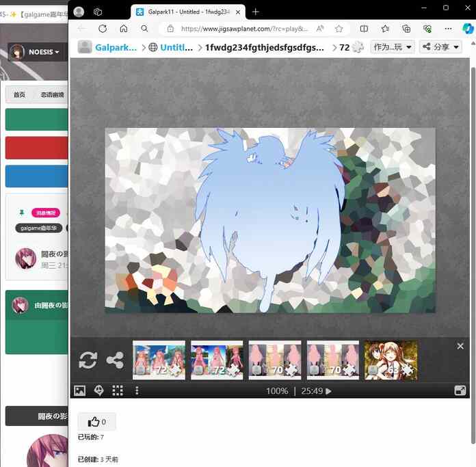
Task: Expand the 分享 share dropdown
Action: [x=440, y=47]
